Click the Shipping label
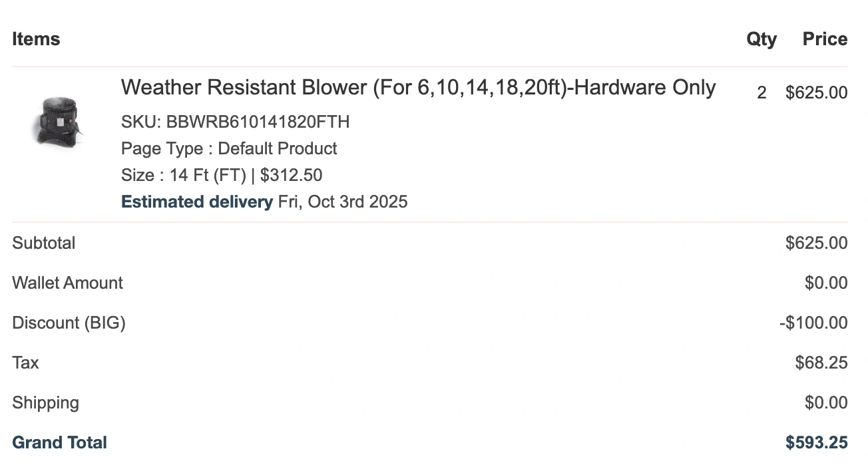868x471 pixels. click(45, 402)
